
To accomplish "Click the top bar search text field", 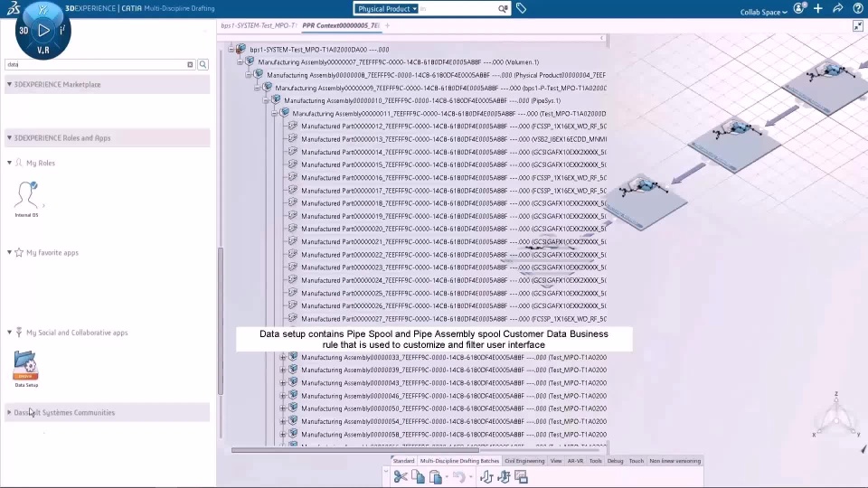I will click(x=458, y=8).
